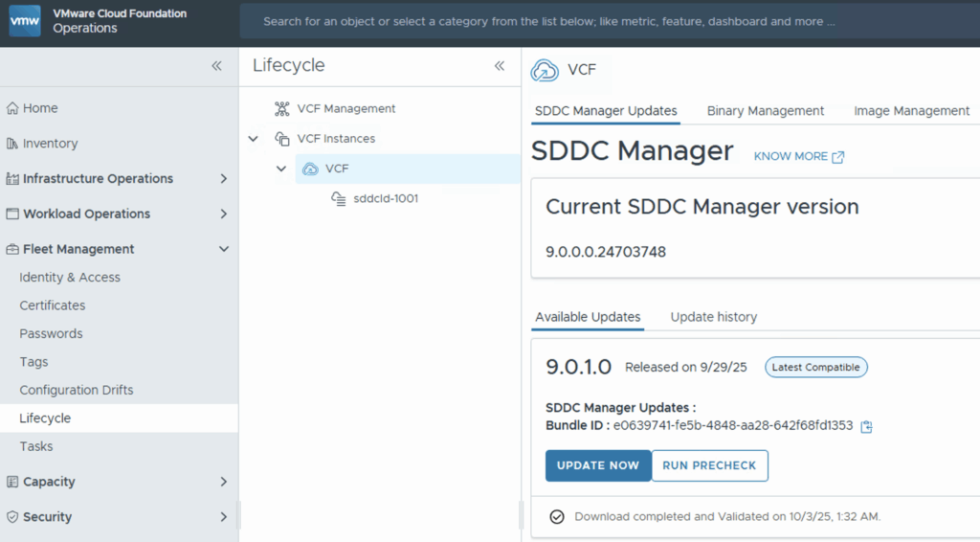Screen dimensions: 980x542
Task: Click RUN PRECHECK button
Action: [x=709, y=465]
